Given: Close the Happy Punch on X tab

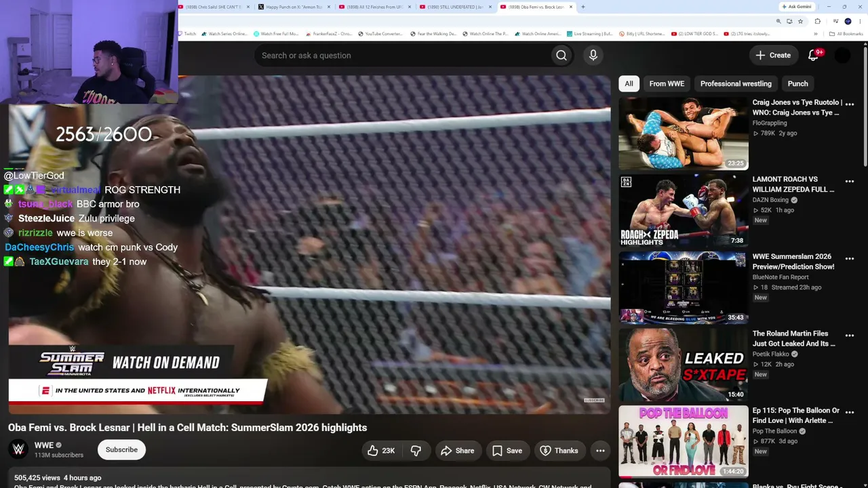Looking at the screenshot, I should [329, 7].
